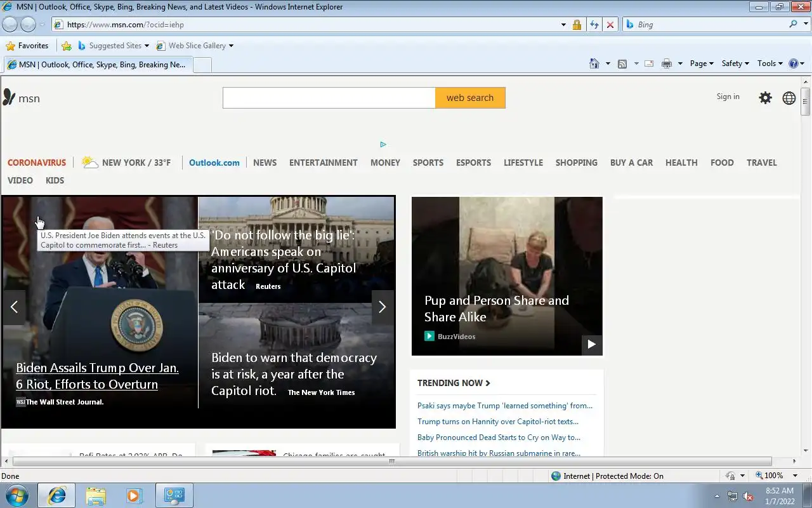Expand Suggested Sites dropdown
This screenshot has width=812, height=508.
pos(147,46)
